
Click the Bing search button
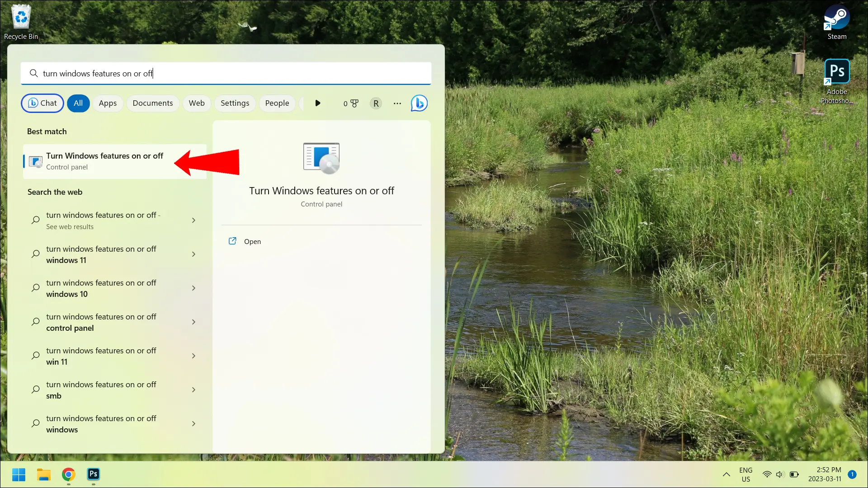420,103
